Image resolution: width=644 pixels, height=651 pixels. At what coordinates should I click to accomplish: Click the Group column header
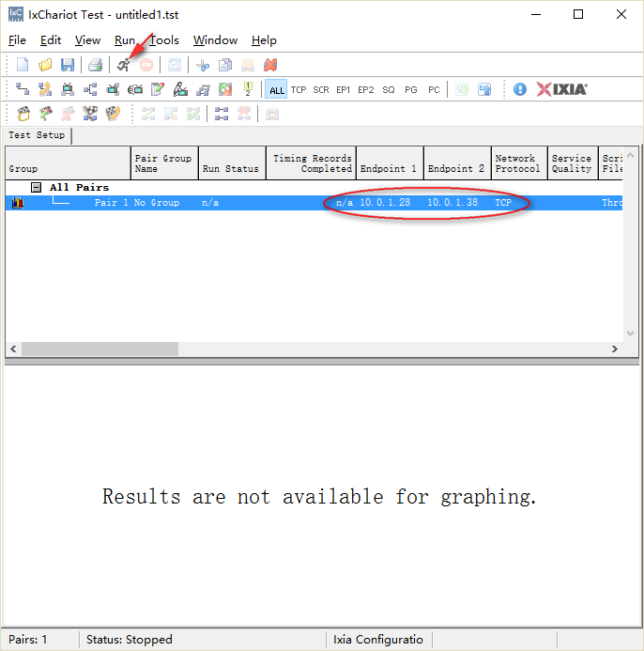68,163
